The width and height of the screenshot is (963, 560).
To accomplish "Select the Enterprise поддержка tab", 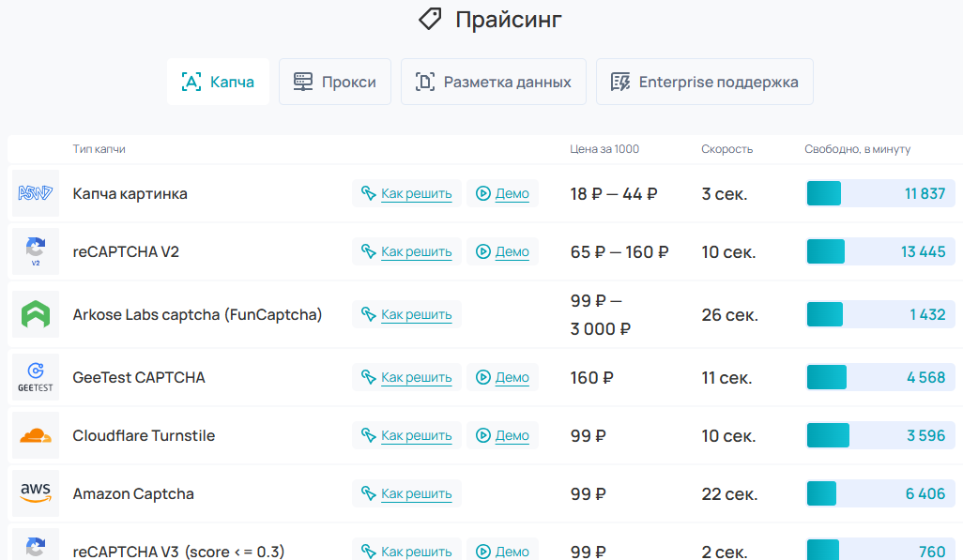I will tap(704, 82).
